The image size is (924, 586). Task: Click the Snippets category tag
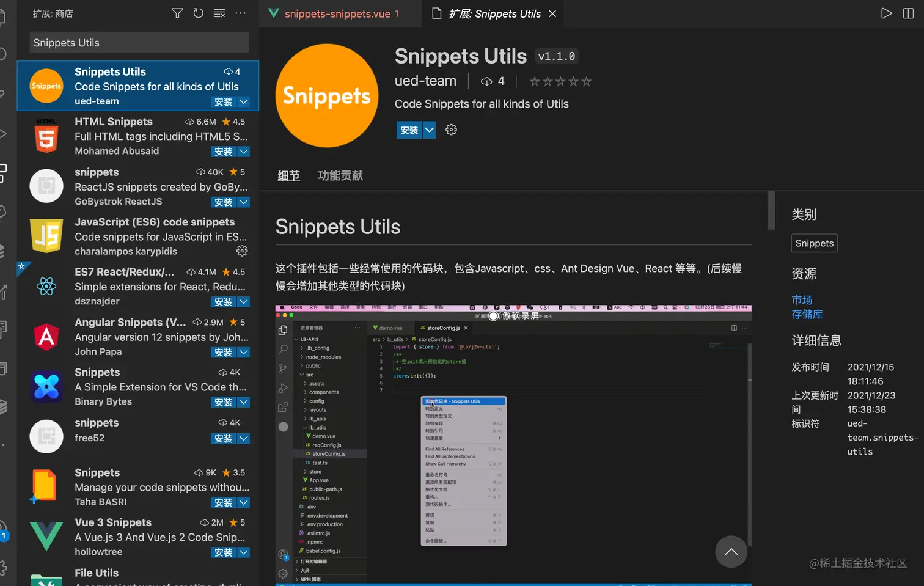(814, 243)
